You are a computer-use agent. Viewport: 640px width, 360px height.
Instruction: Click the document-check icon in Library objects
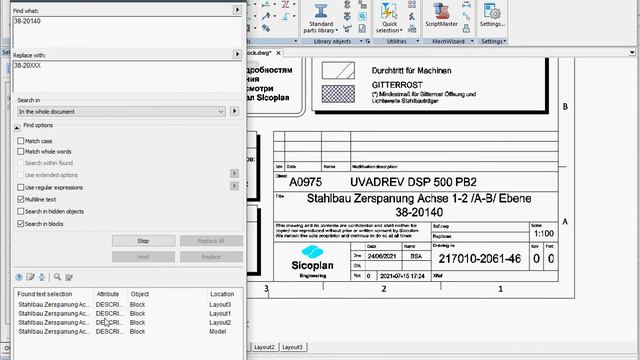pos(362,28)
